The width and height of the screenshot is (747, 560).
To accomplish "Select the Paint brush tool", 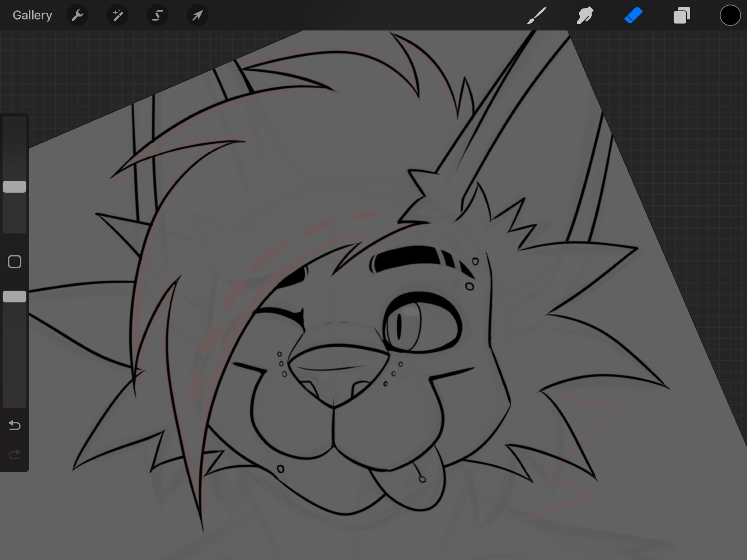I will point(537,16).
